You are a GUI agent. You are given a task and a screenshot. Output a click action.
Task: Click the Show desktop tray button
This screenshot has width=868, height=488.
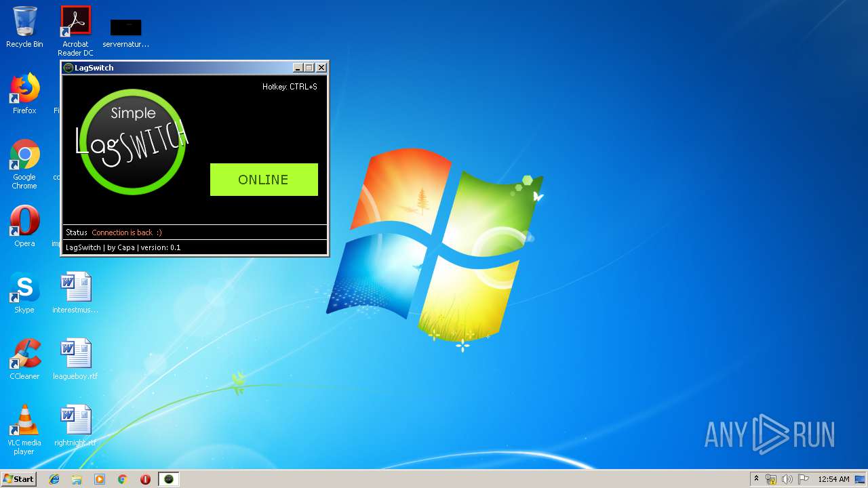860,479
